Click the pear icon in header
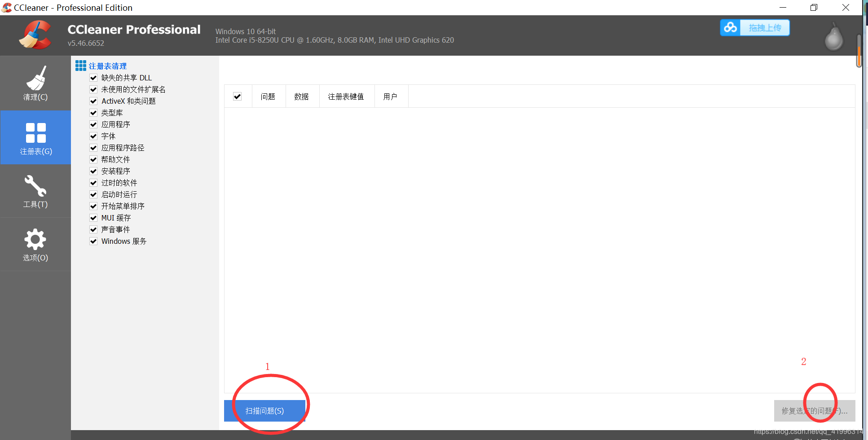Screen dimensions: 868x440 834,37
